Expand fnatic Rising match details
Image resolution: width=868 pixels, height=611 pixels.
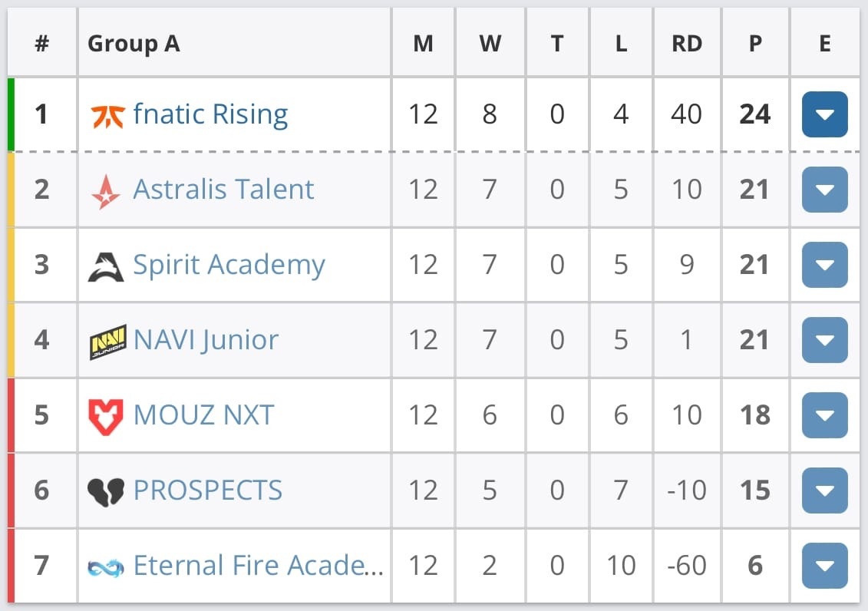click(824, 114)
